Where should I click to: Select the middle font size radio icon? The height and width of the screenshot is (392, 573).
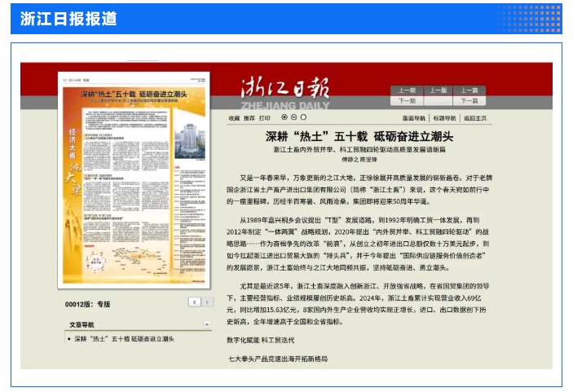[x=294, y=117]
